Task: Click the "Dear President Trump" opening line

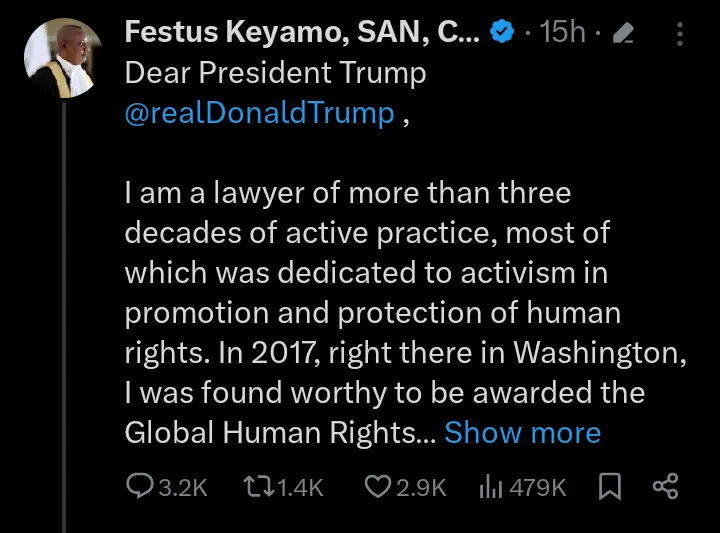Action: (x=275, y=73)
